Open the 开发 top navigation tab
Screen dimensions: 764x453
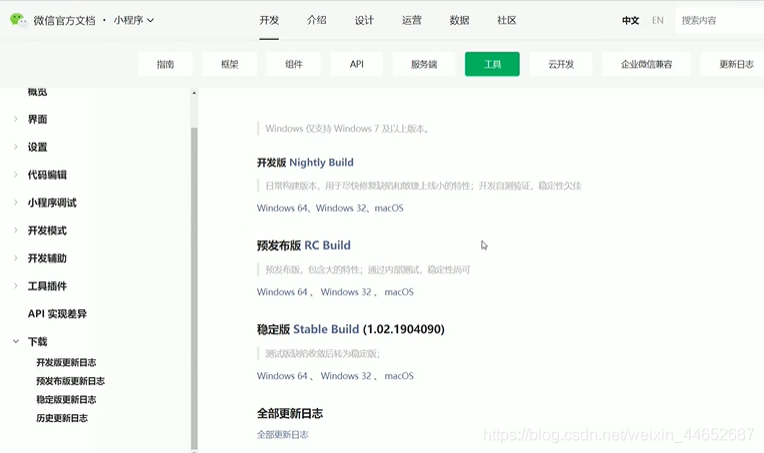(269, 20)
